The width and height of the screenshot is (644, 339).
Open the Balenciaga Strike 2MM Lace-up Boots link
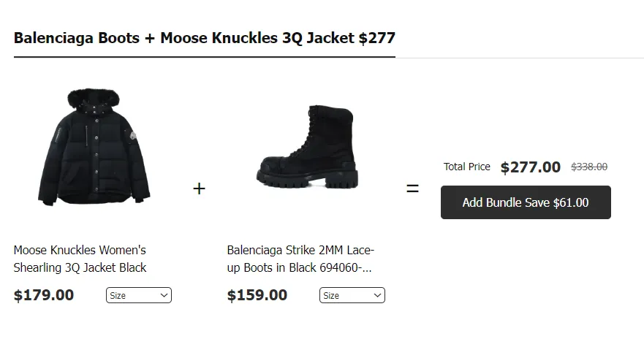[x=300, y=259]
